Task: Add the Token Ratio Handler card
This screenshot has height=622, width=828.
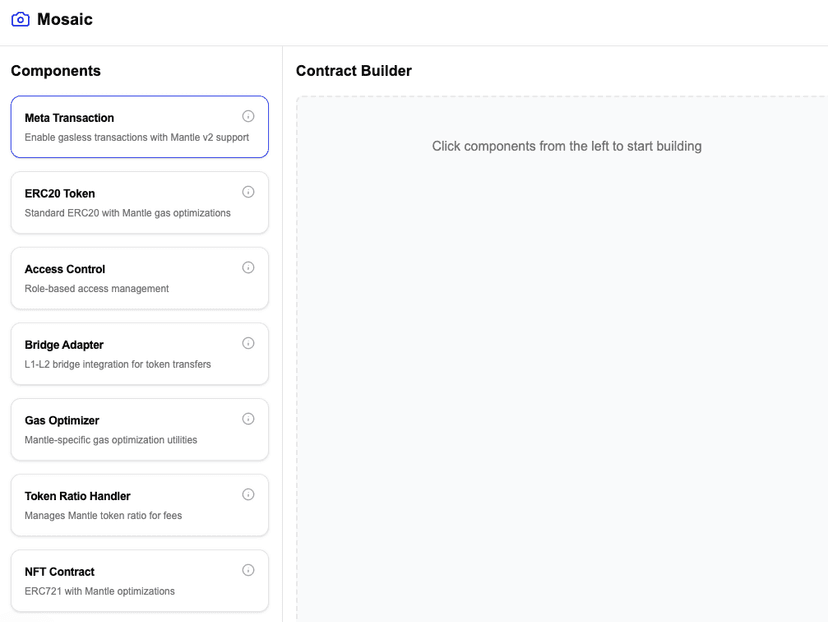Action: pos(140,505)
